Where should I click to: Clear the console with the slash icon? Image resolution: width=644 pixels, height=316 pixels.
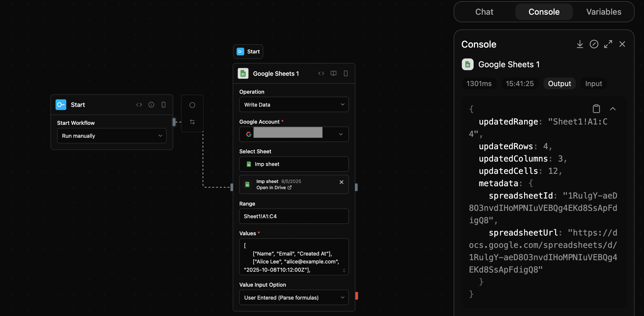(594, 44)
